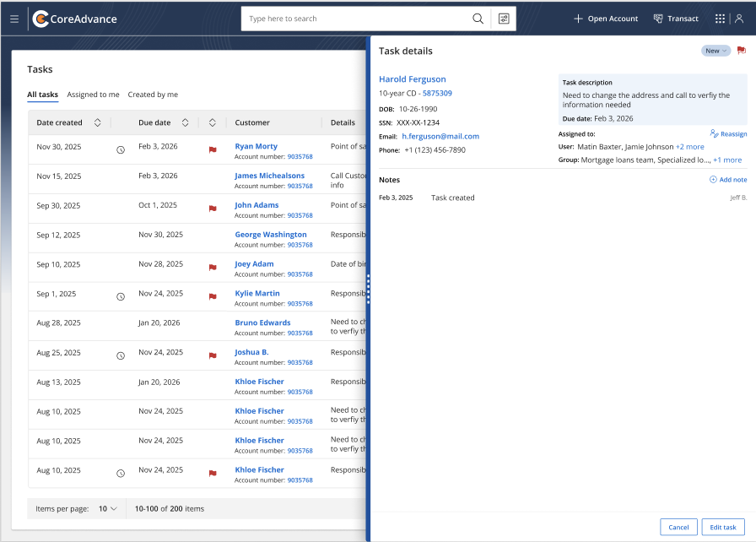The height and width of the screenshot is (542, 756).
Task: Click clock icon in Ryan Morty row
Action: pyautogui.click(x=121, y=150)
